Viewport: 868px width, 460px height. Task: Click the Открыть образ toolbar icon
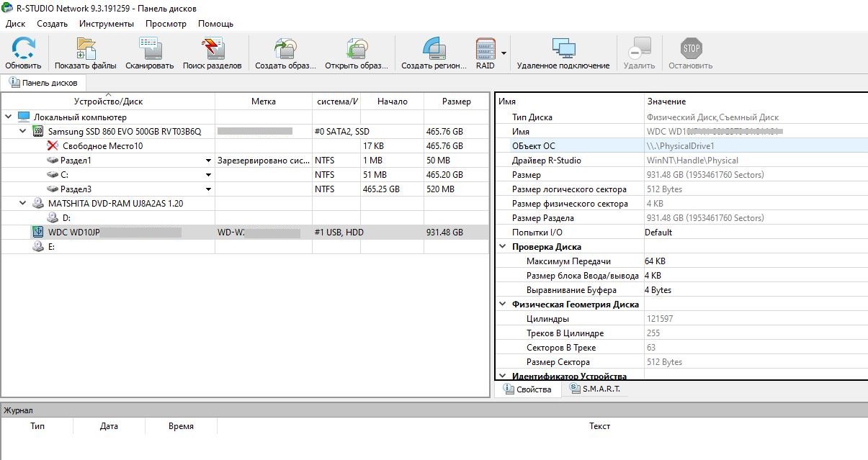[x=357, y=48]
